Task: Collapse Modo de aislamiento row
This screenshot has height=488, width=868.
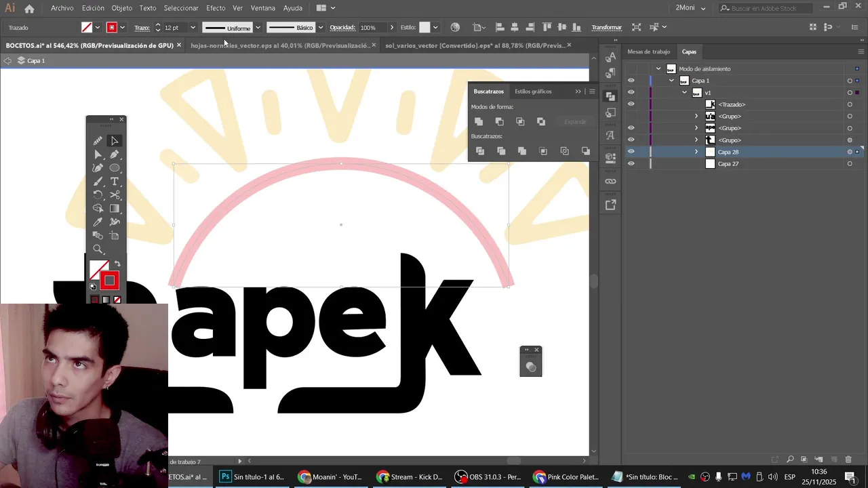Action: point(658,68)
